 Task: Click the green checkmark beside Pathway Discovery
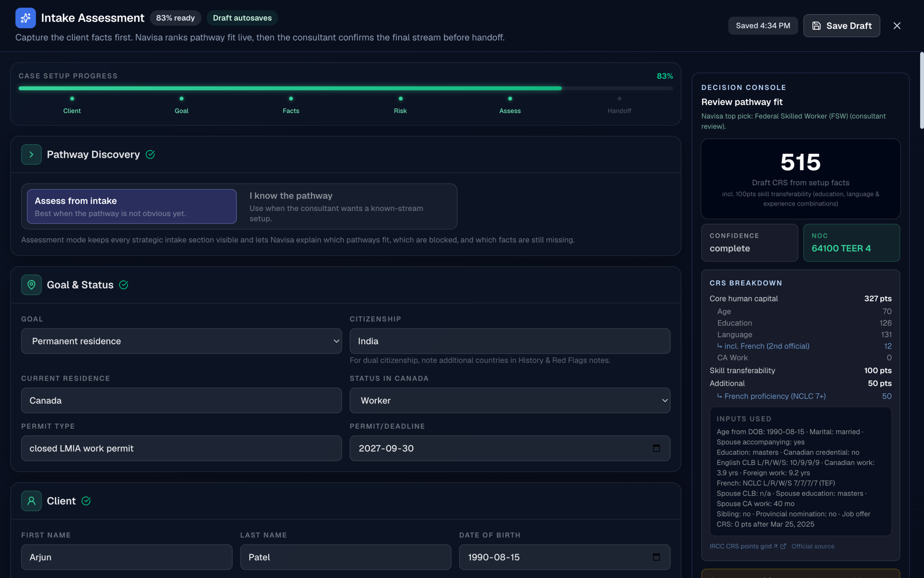151,155
